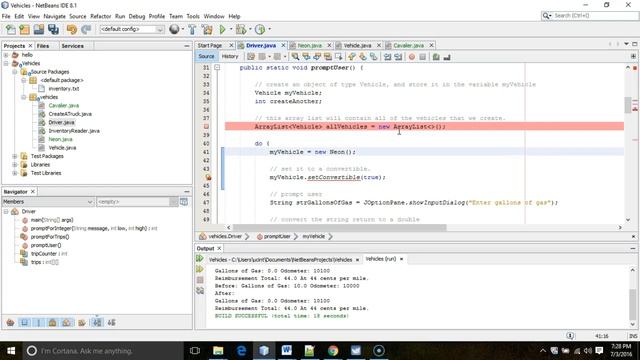Click the Stop Macro Recording icon
640x360 pixels.
[422, 57]
